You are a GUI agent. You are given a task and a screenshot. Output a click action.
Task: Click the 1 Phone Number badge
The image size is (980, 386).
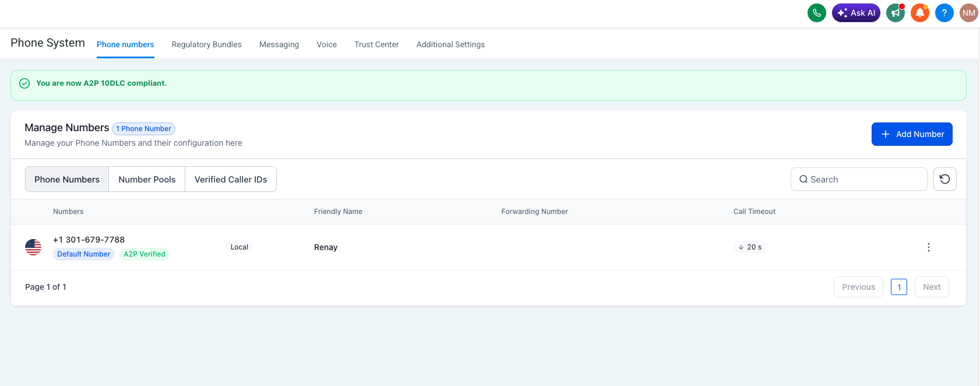(143, 129)
